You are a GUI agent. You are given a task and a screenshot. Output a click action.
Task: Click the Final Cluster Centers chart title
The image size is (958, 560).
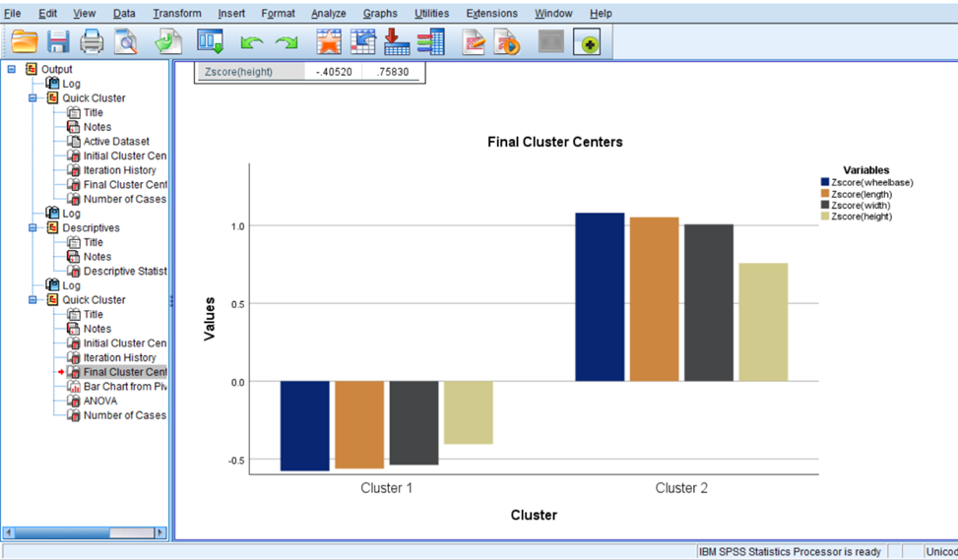click(554, 142)
